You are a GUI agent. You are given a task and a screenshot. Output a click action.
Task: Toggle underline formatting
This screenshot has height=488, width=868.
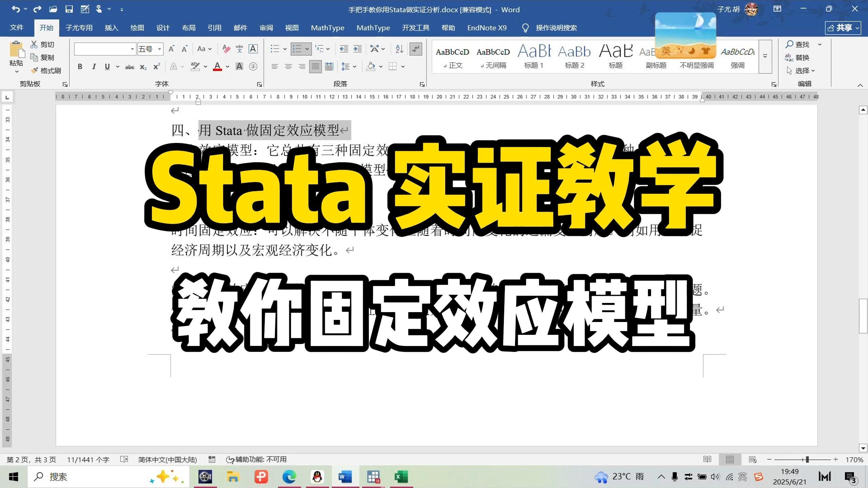pos(107,66)
